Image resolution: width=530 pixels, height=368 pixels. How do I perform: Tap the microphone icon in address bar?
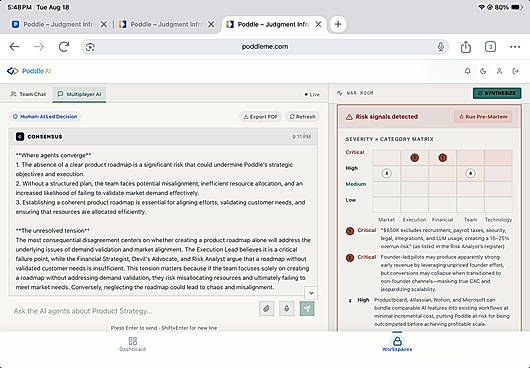[x=440, y=47]
